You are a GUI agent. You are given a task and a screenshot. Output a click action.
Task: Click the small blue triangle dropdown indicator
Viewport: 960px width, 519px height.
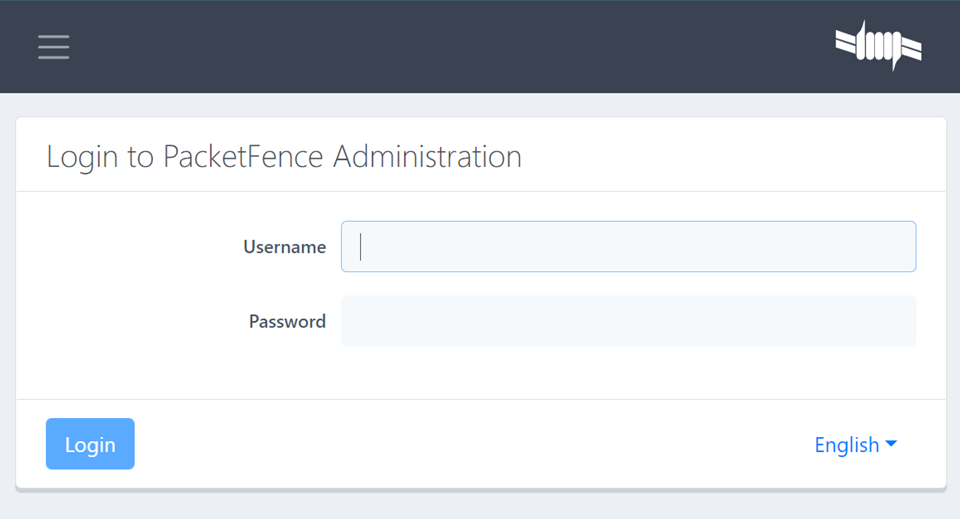(891, 444)
